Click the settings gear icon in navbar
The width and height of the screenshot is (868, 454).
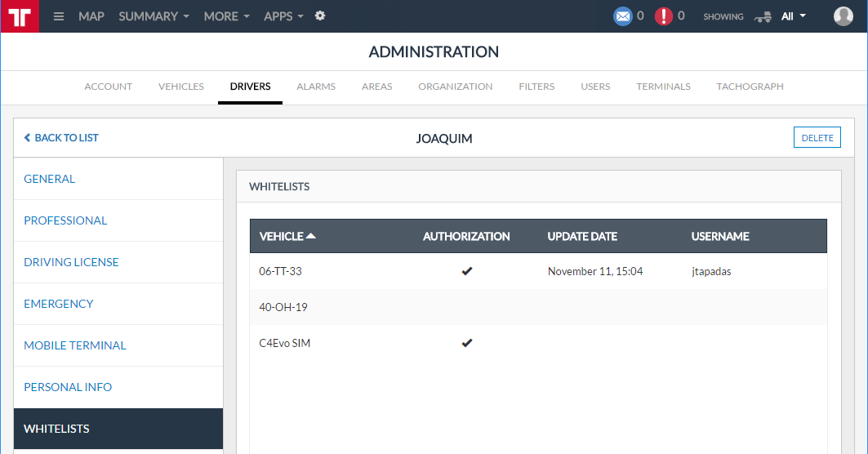(x=320, y=16)
